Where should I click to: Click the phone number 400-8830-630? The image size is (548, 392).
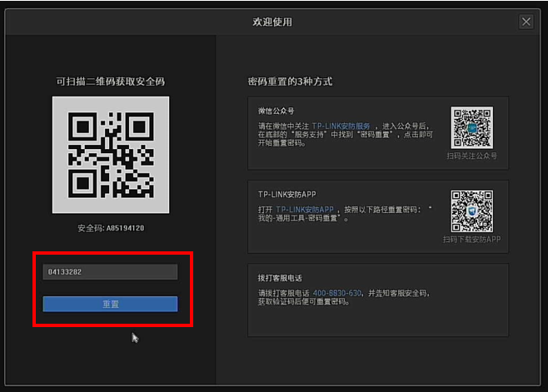[x=337, y=293]
